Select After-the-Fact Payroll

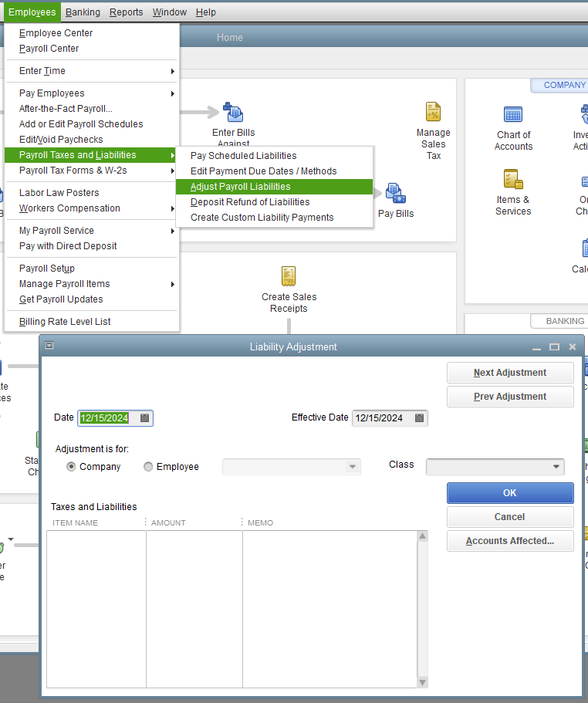click(x=90, y=109)
